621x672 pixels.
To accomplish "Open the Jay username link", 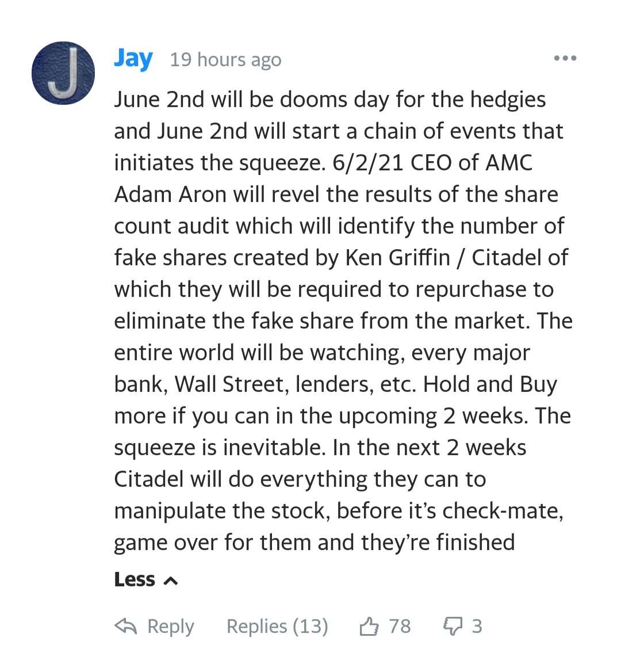I will [133, 59].
